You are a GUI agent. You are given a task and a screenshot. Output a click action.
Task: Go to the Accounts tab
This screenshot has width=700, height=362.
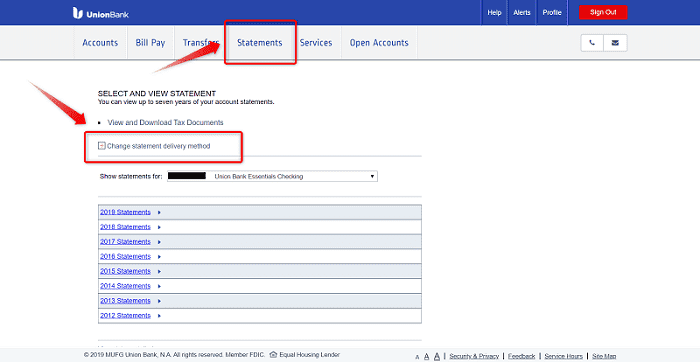tap(100, 43)
